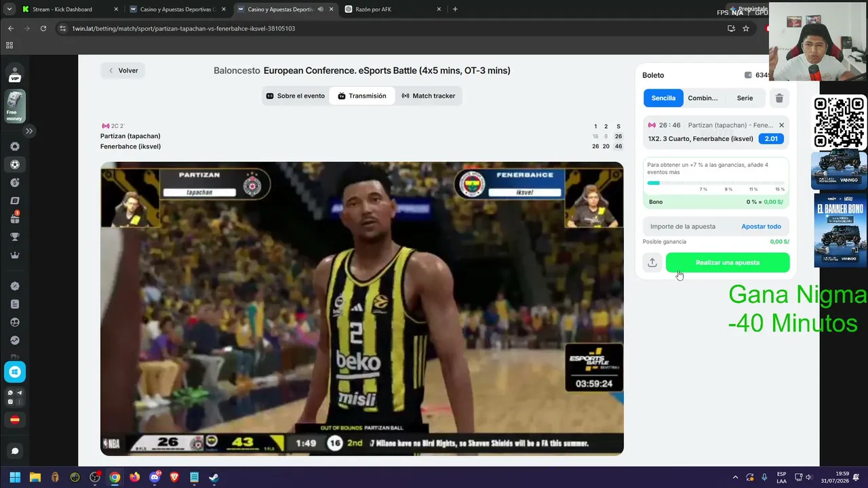868x488 pixels.
Task: Click the bonus progress bar
Action: point(716,183)
